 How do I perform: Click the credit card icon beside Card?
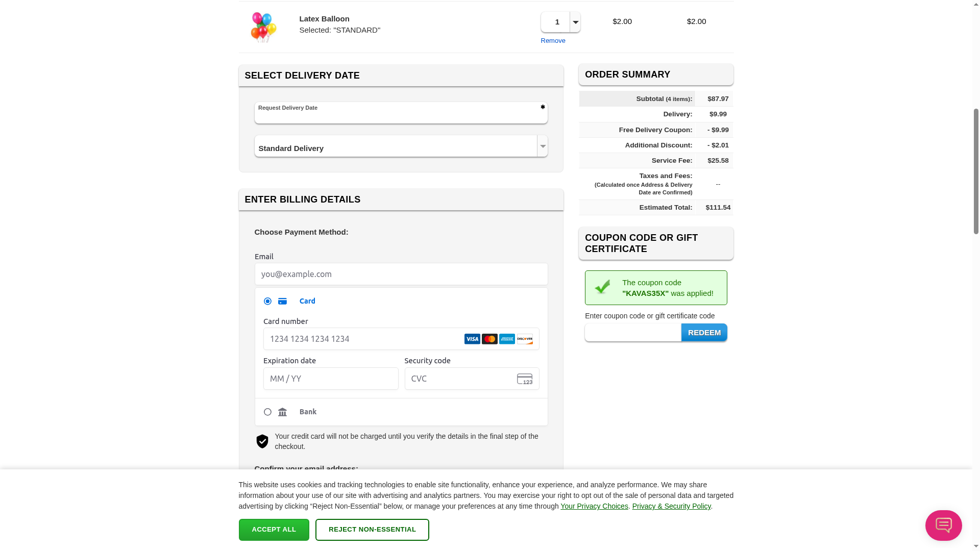tap(282, 302)
